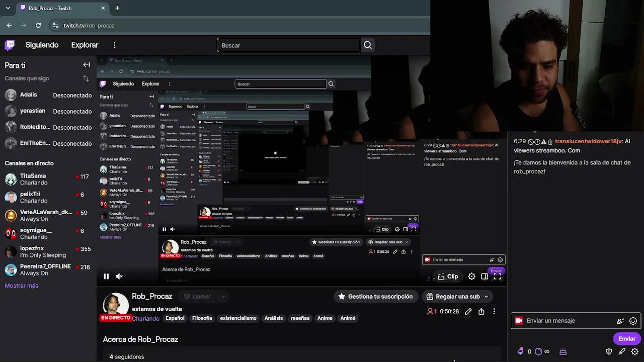The image size is (644, 362).
Task: Open the three-dot menu beside Explorar
Action: (x=115, y=45)
